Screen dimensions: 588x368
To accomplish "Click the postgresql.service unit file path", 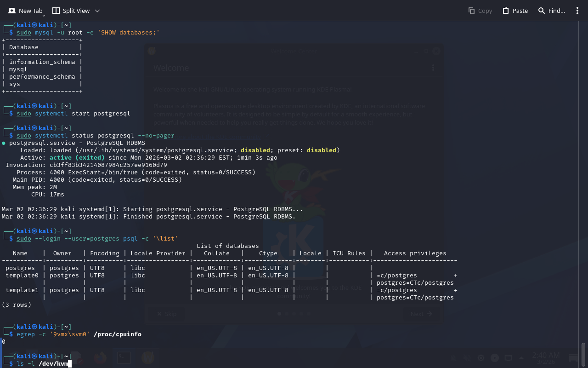I will (x=156, y=150).
